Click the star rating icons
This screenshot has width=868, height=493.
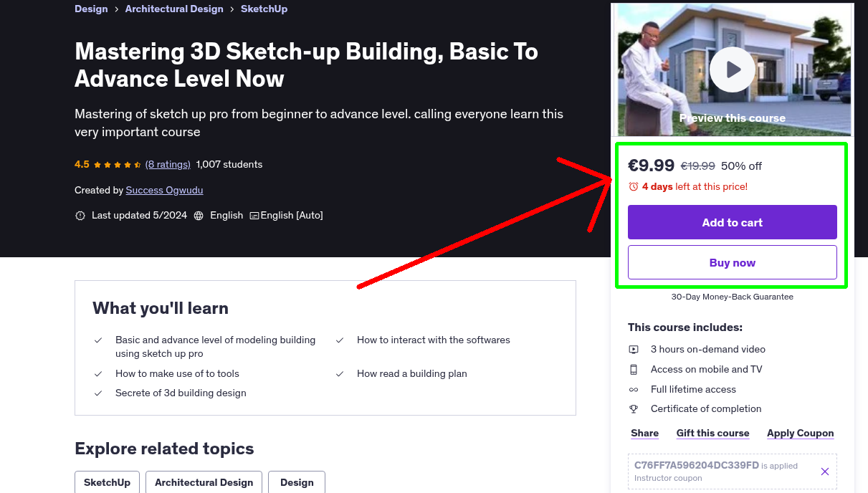click(x=118, y=165)
